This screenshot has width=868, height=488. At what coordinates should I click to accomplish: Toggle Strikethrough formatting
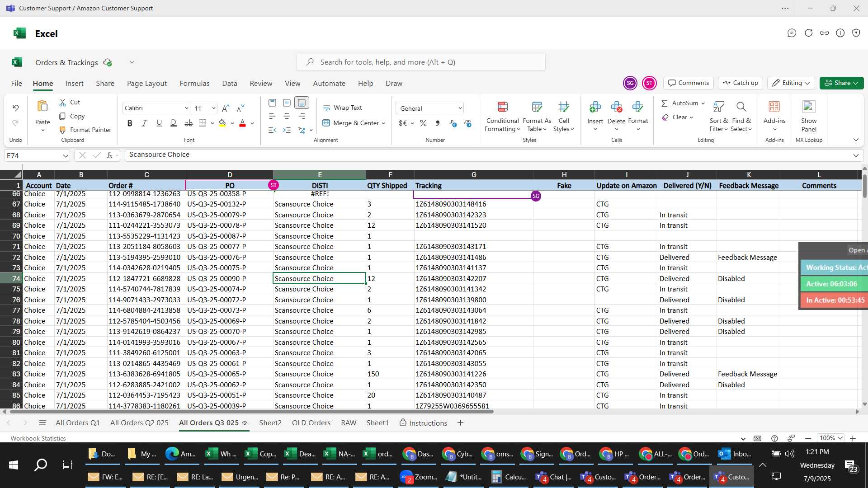point(189,123)
